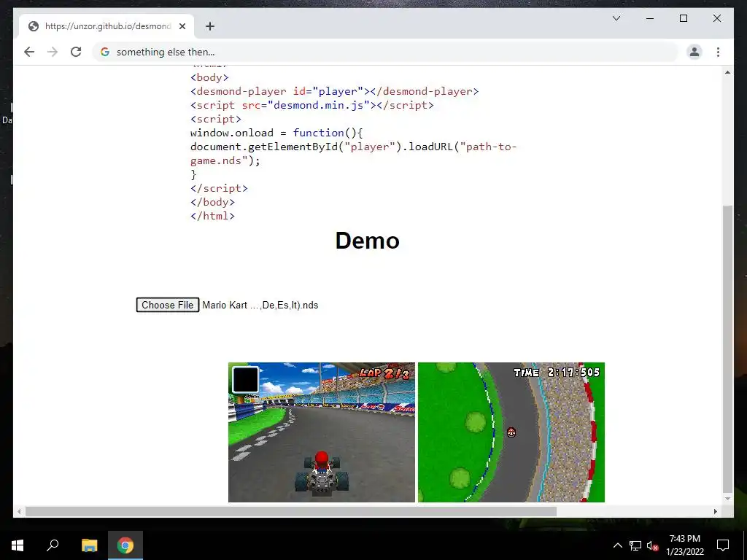Click the bottom map touchscreen view

pyautogui.click(x=511, y=432)
